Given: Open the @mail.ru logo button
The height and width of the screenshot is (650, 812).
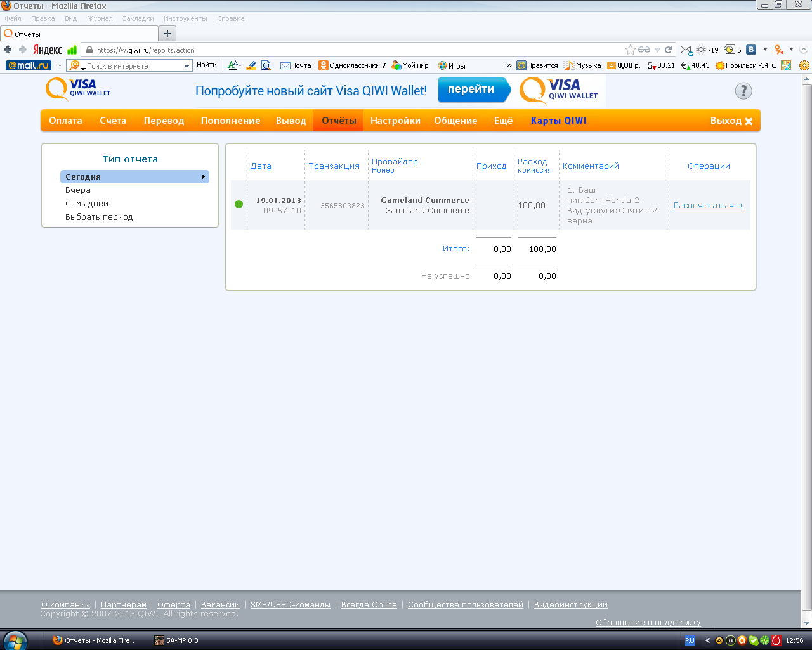Looking at the screenshot, I should tap(29, 65).
